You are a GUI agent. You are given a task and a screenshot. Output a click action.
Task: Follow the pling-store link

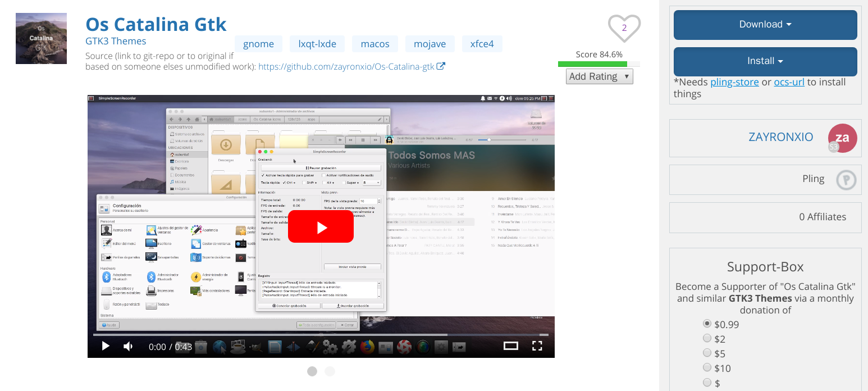point(734,81)
